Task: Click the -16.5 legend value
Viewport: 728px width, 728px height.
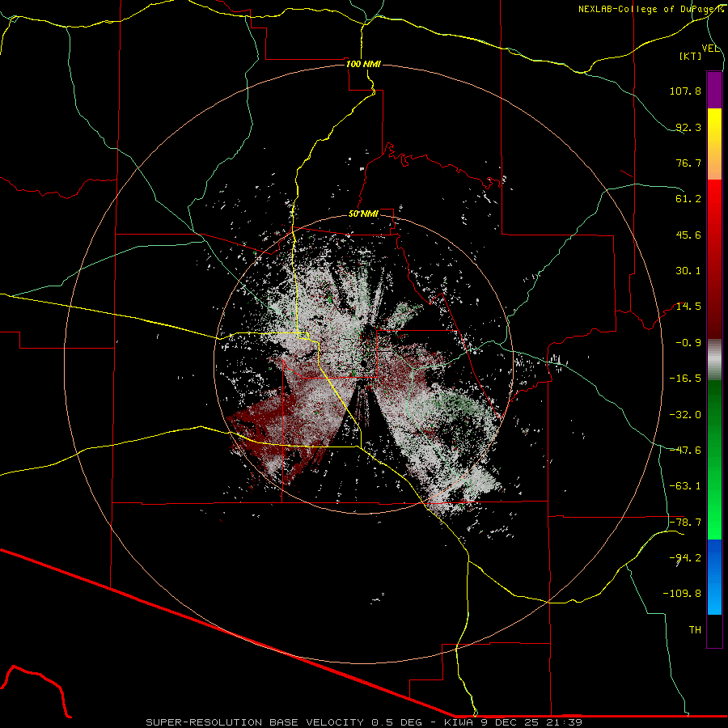Action: [x=685, y=379]
